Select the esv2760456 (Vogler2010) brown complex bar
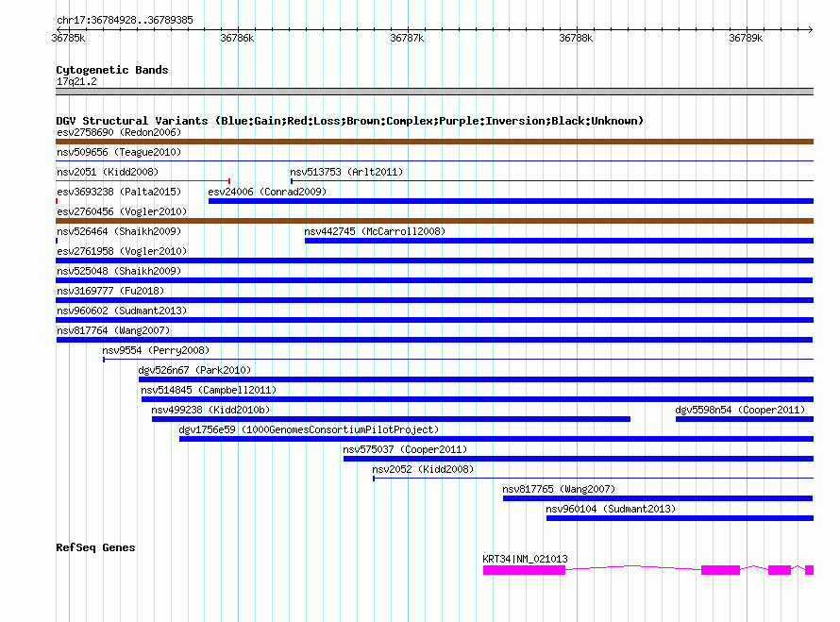Image resolution: width=840 pixels, height=622 pixels. click(434, 221)
